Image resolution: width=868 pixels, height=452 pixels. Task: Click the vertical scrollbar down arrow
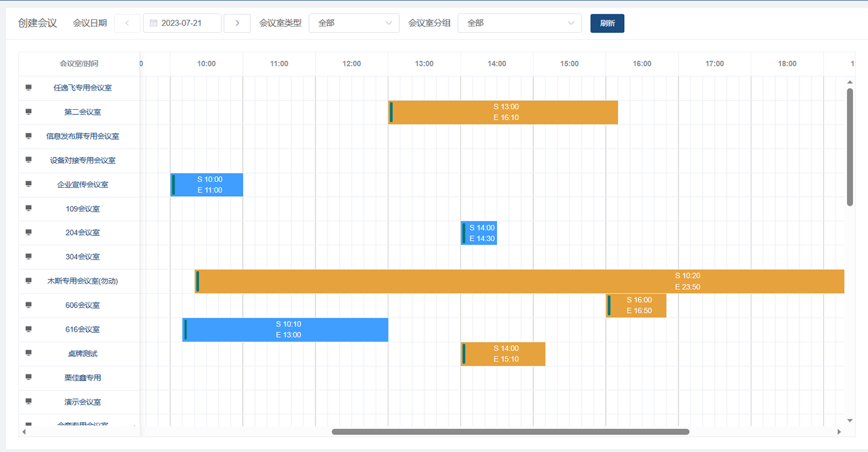[850, 420]
